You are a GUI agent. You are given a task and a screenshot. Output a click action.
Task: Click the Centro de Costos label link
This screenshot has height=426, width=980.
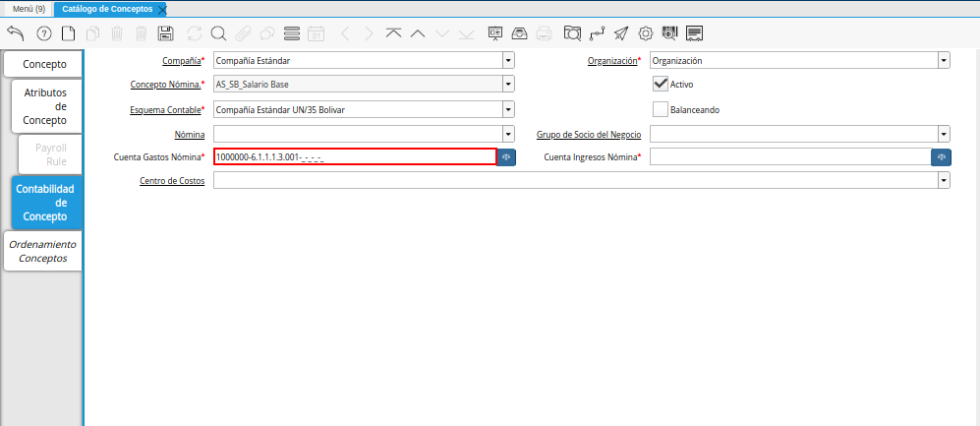click(x=172, y=181)
